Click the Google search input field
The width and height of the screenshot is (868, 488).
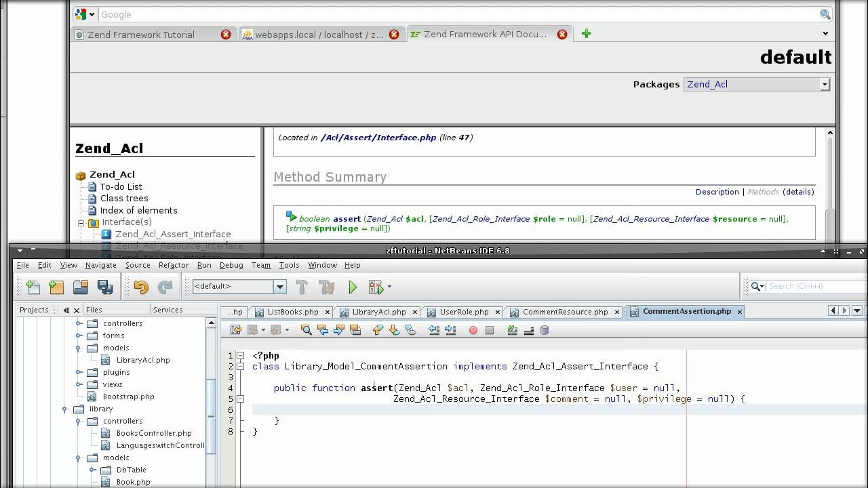pyautogui.click(x=458, y=14)
